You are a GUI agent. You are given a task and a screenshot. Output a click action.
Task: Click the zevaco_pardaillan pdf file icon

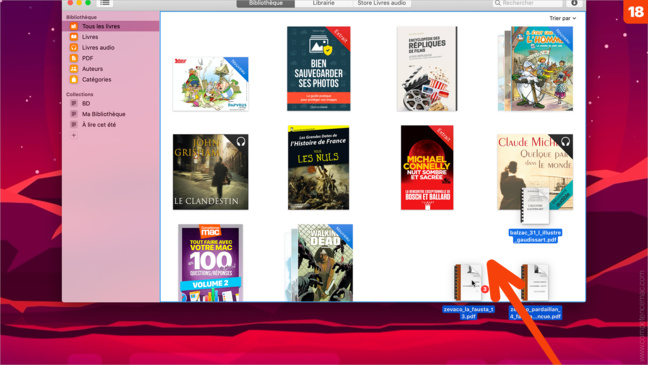(535, 283)
